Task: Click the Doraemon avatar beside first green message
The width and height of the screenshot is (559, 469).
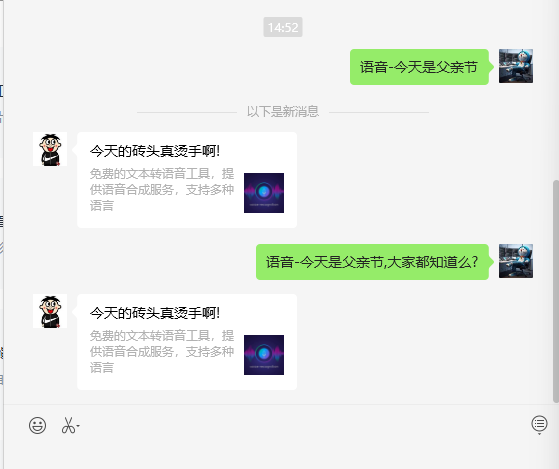Action: (516, 66)
